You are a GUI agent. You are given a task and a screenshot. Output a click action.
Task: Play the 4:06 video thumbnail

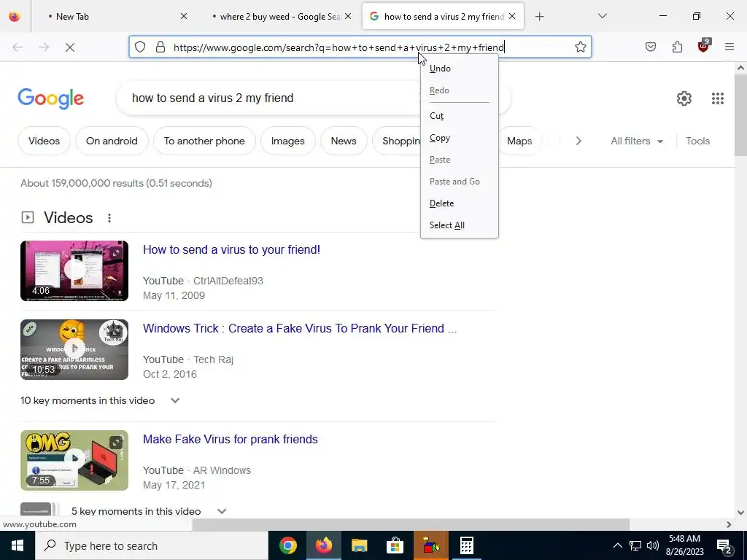(x=74, y=271)
